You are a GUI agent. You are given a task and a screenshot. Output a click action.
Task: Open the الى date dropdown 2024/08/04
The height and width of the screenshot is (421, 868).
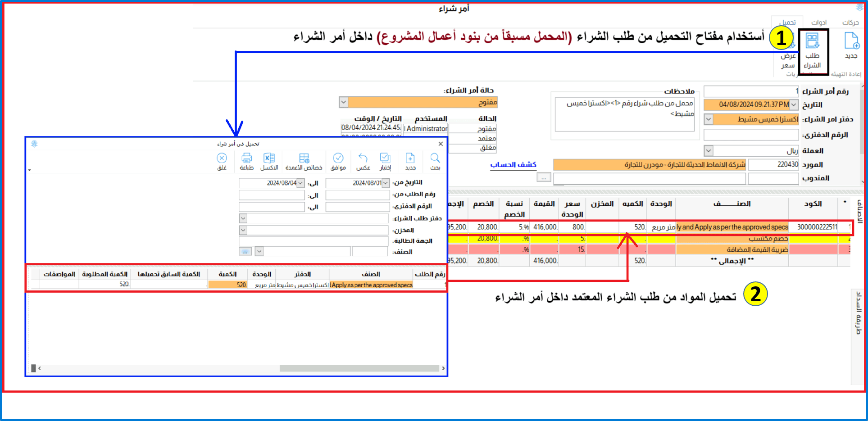click(x=300, y=183)
